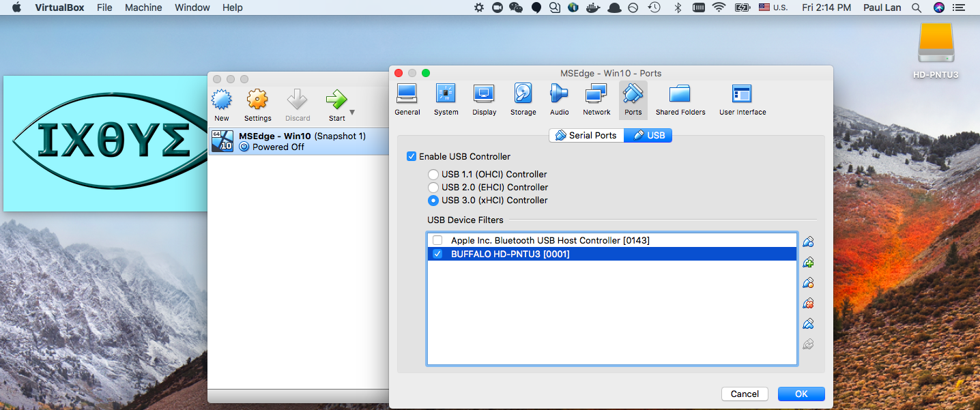
Task: Click Settings gear in the Manager toolbar
Action: pos(257,105)
